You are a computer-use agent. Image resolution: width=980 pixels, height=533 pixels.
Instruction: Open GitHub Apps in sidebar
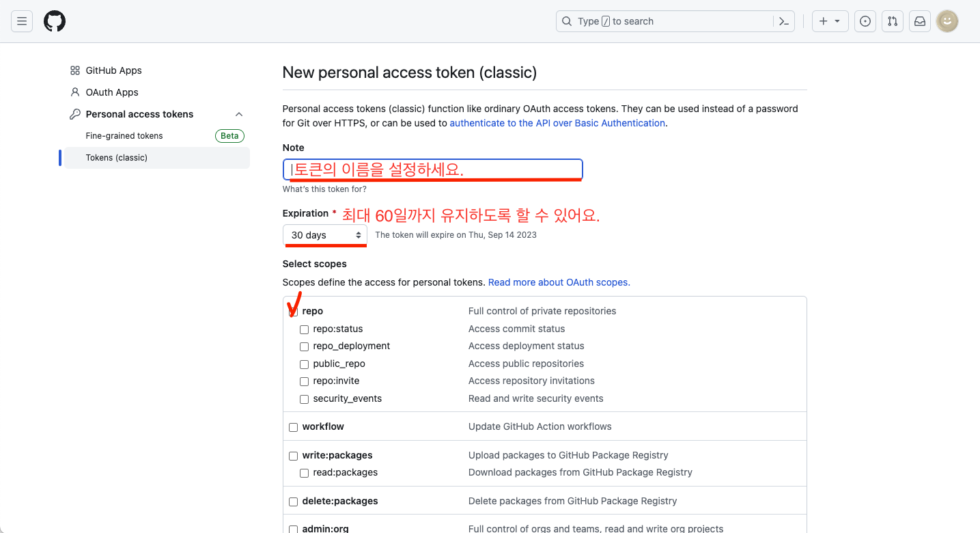(113, 70)
